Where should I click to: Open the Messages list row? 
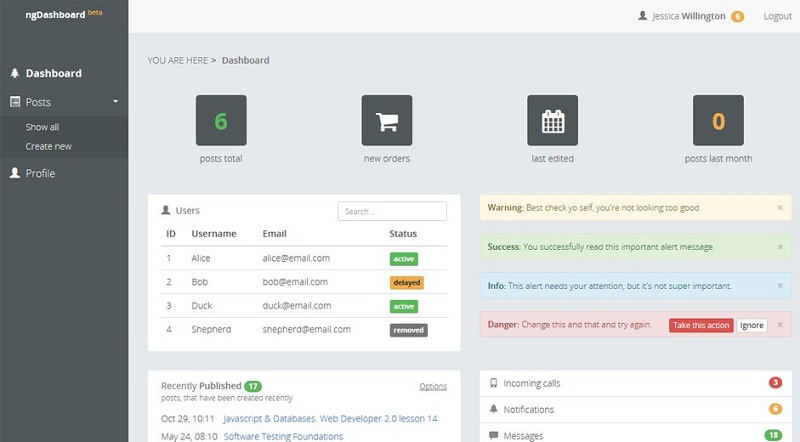[x=636, y=433]
